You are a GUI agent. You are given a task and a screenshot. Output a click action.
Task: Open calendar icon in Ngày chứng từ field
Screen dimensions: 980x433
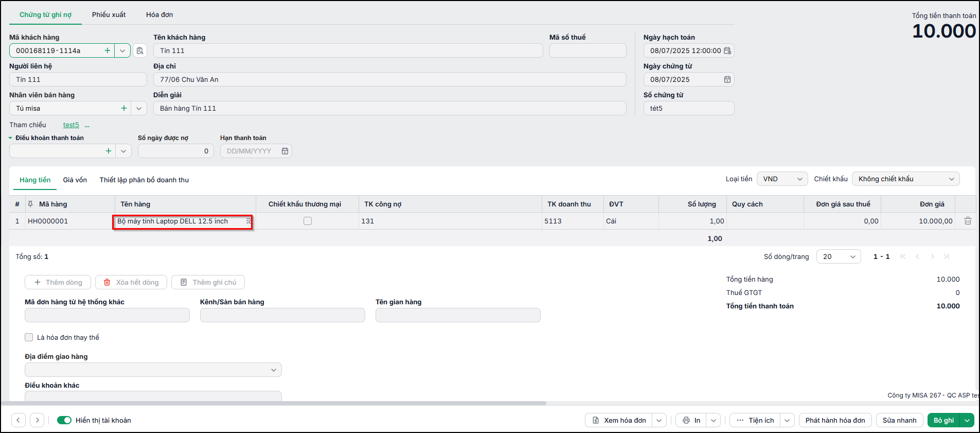[727, 79]
